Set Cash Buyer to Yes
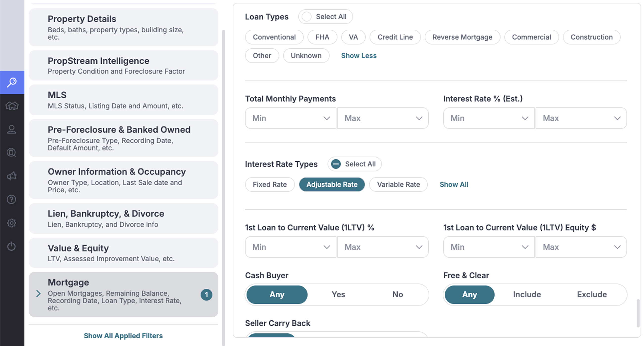This screenshot has width=644, height=346. (x=338, y=295)
